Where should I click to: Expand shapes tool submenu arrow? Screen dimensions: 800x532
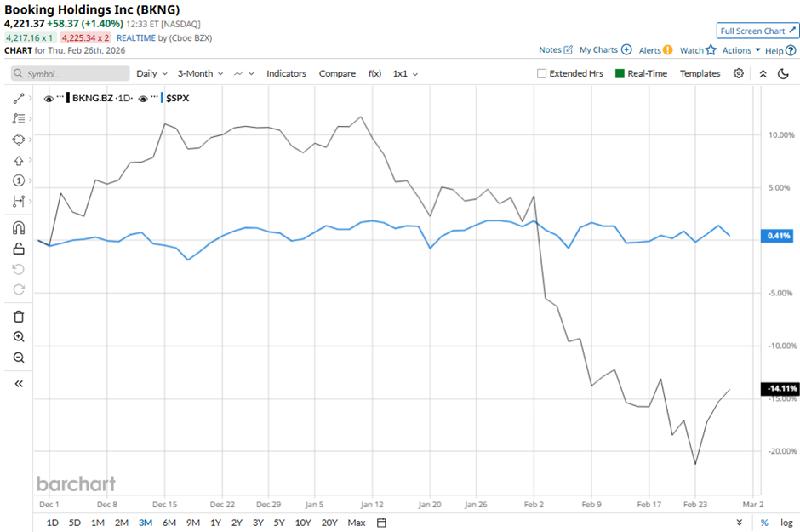point(30,140)
